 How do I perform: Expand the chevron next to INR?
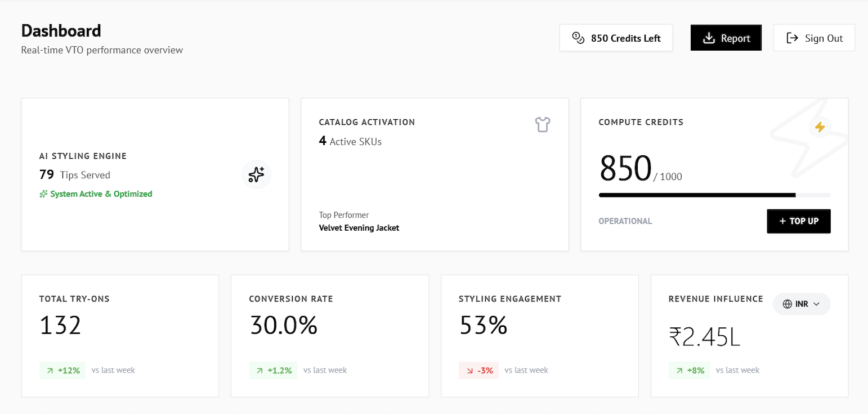coord(817,304)
